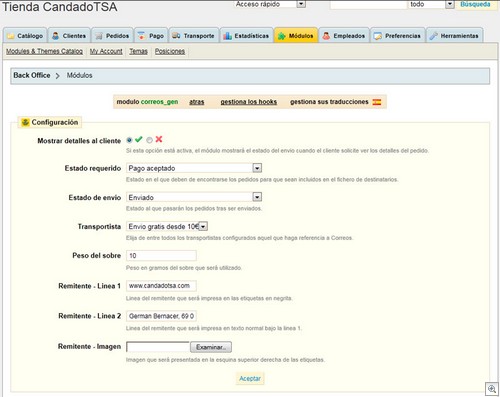
Task: Go to the Pago tab
Action: (151, 35)
